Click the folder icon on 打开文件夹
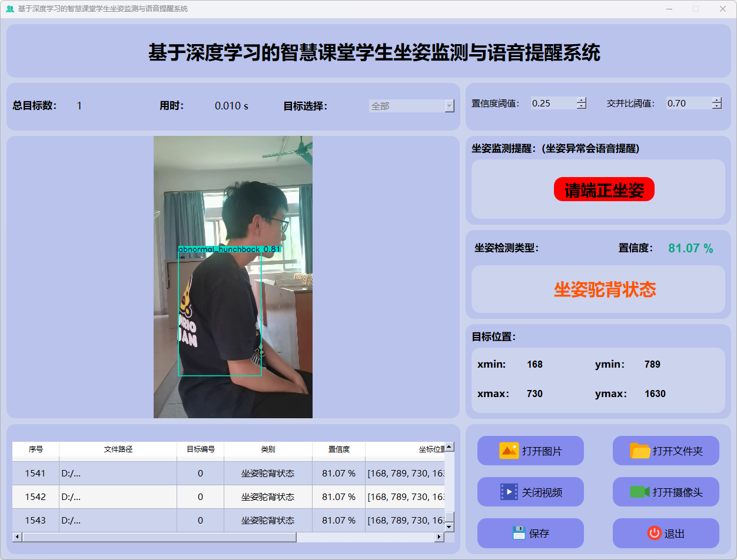 point(640,451)
